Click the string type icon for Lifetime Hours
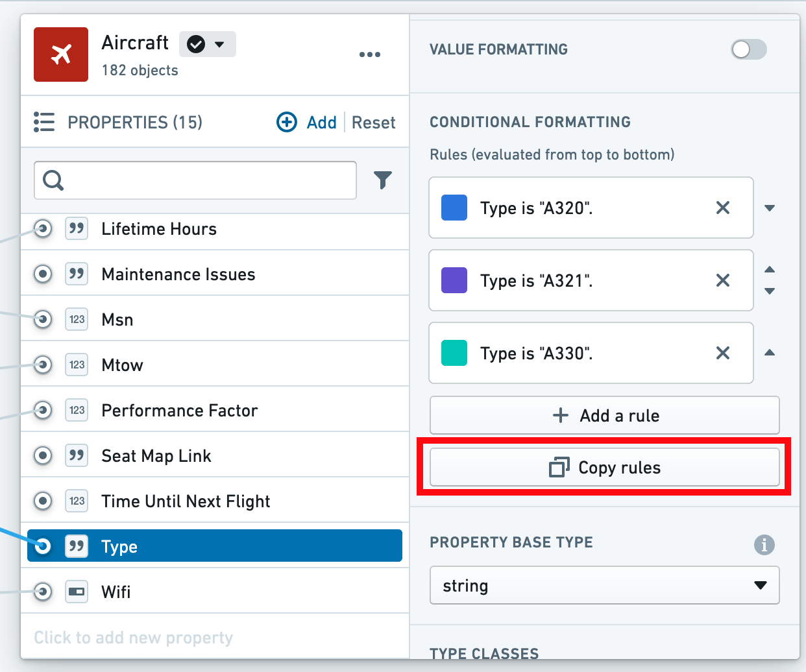This screenshot has width=806, height=672. click(77, 228)
